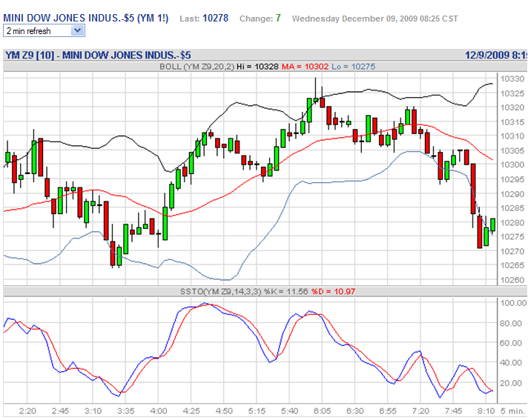Click the Hi = 10328 Bollinger value

click(257, 67)
